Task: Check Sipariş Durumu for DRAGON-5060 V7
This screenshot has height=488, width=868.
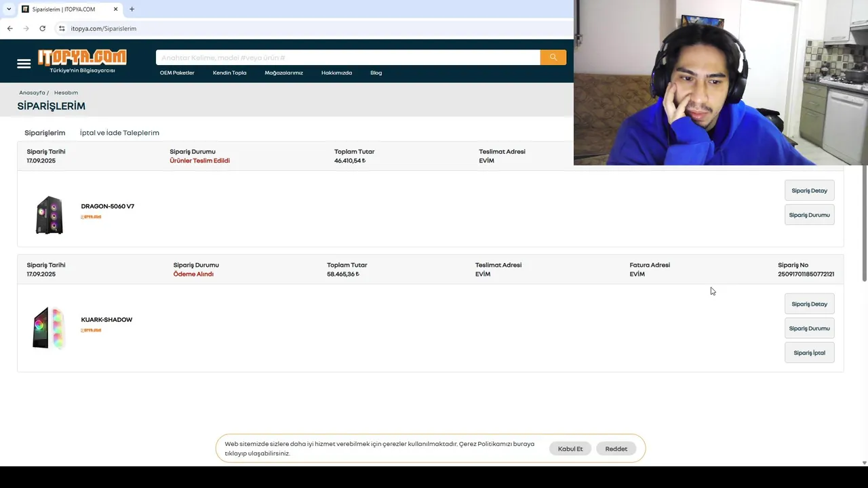Action: click(x=809, y=215)
